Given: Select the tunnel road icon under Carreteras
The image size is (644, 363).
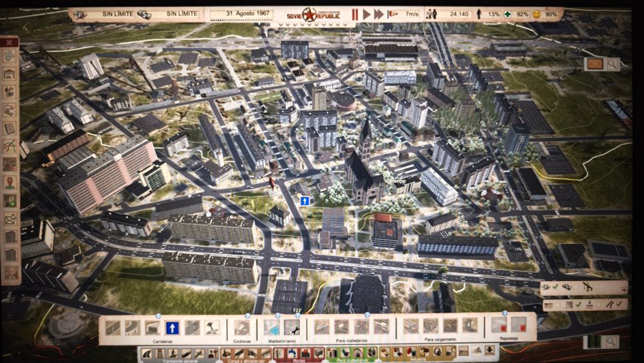Looking at the screenshot, I should click(x=153, y=328).
